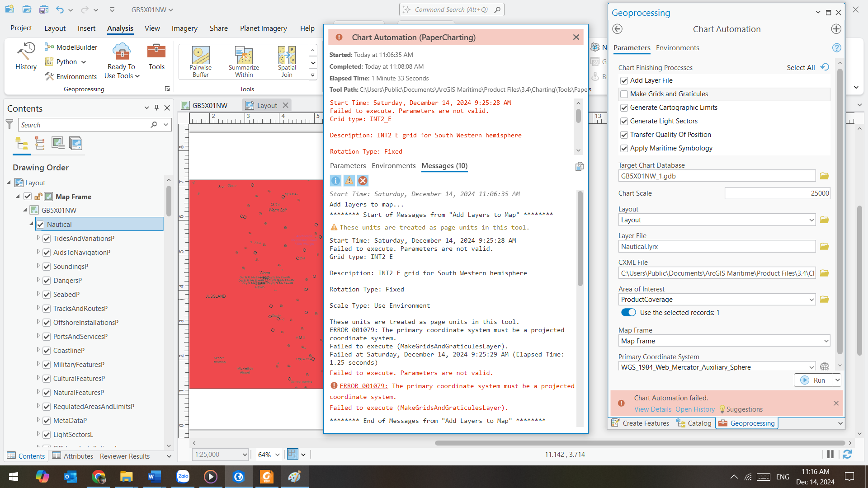This screenshot has width=868, height=488.
Task: Enable Make Grids and Graticules
Action: click(x=624, y=94)
